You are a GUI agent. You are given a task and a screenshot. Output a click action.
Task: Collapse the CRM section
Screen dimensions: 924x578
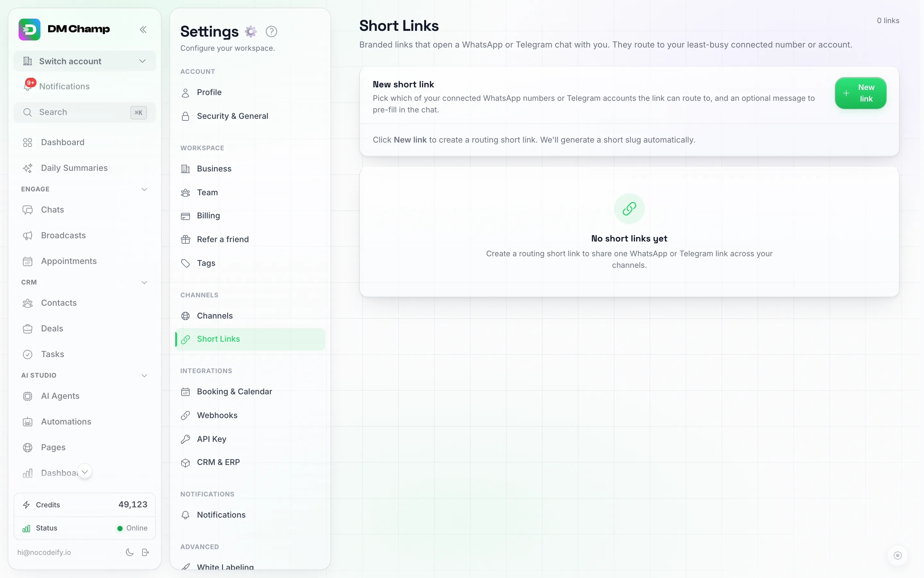144,283
